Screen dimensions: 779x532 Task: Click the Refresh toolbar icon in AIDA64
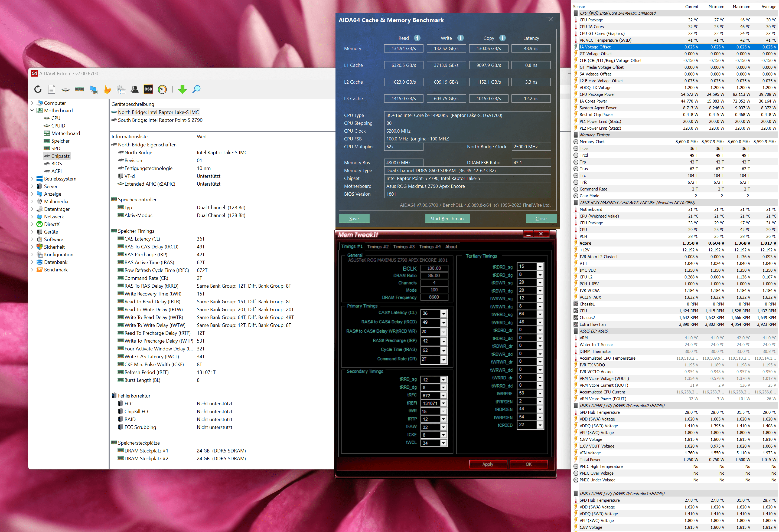point(38,89)
